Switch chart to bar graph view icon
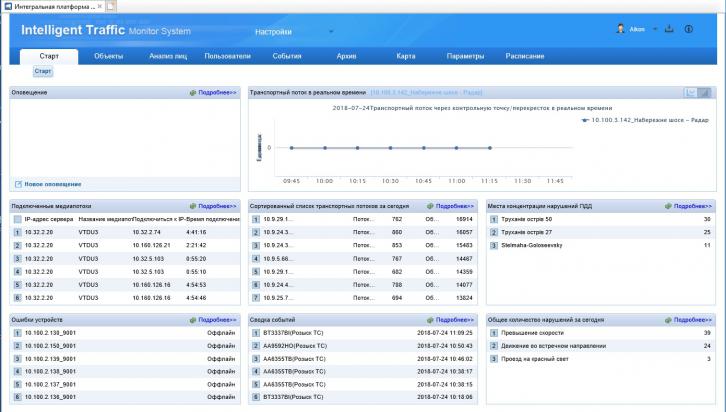 coord(704,92)
